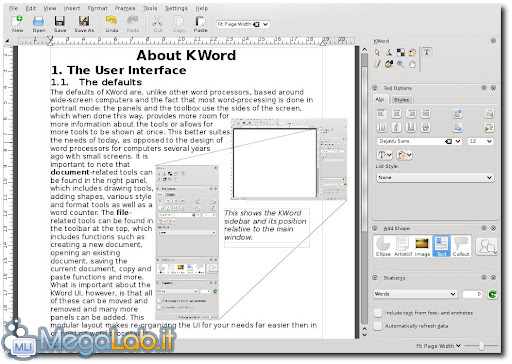Image resolution: width=512 pixels, height=364 pixels.
Task: Open the List Style None dropdown
Action: (435, 177)
